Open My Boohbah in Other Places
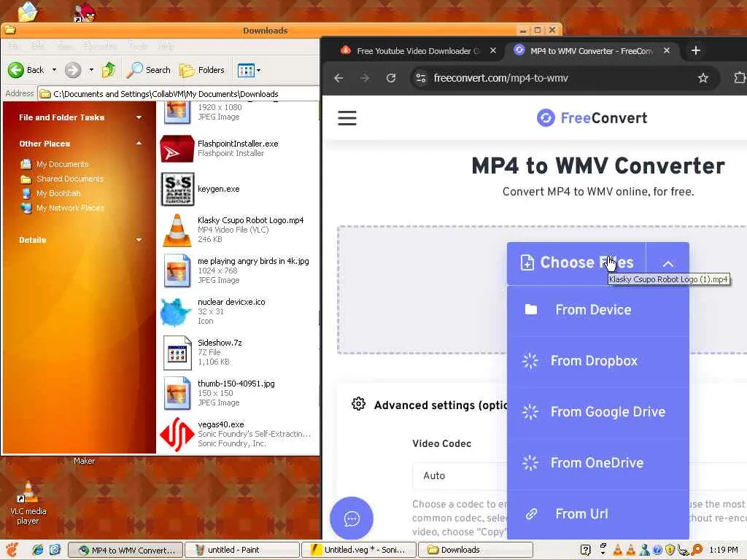 [x=58, y=193]
